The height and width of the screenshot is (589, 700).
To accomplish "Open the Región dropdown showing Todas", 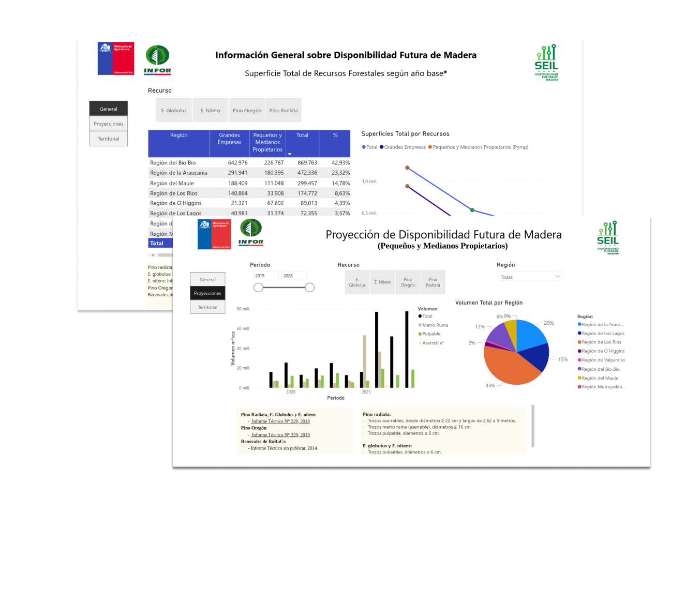I will click(x=530, y=277).
